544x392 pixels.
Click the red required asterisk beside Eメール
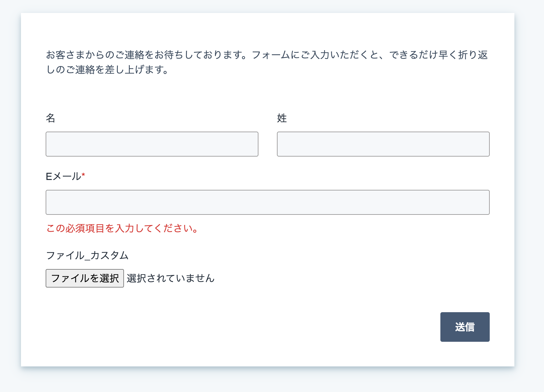pyautogui.click(x=83, y=175)
